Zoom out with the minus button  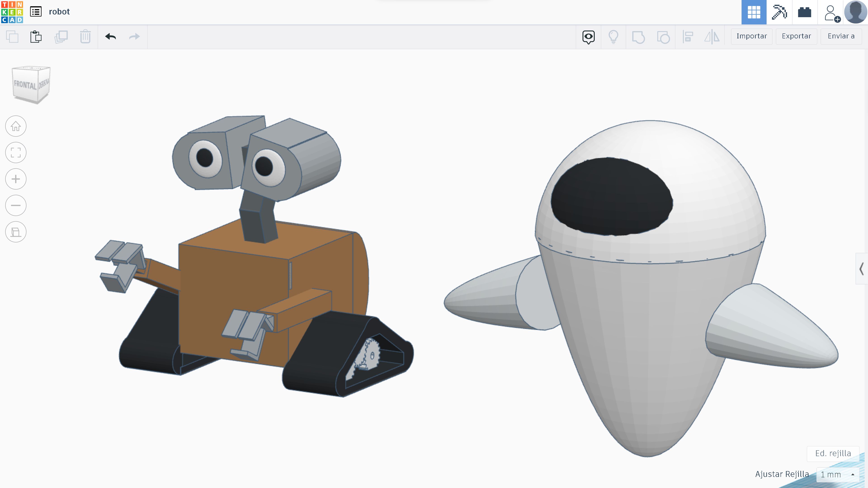(x=16, y=205)
